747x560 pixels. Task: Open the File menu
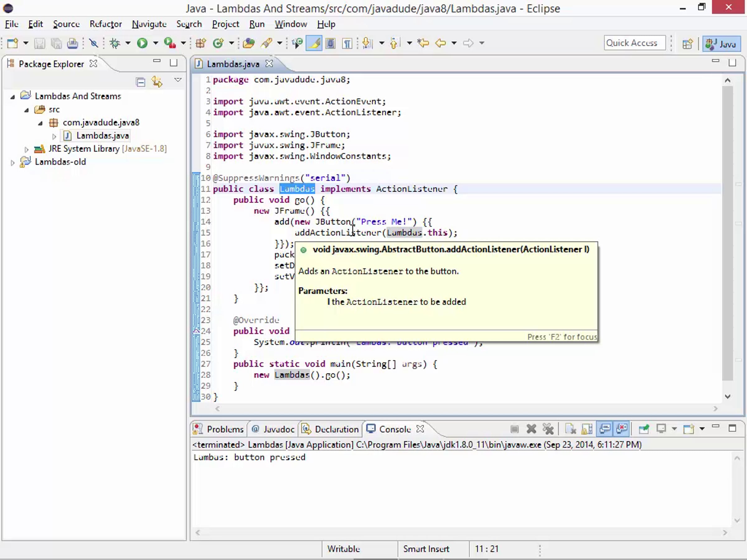[12, 24]
